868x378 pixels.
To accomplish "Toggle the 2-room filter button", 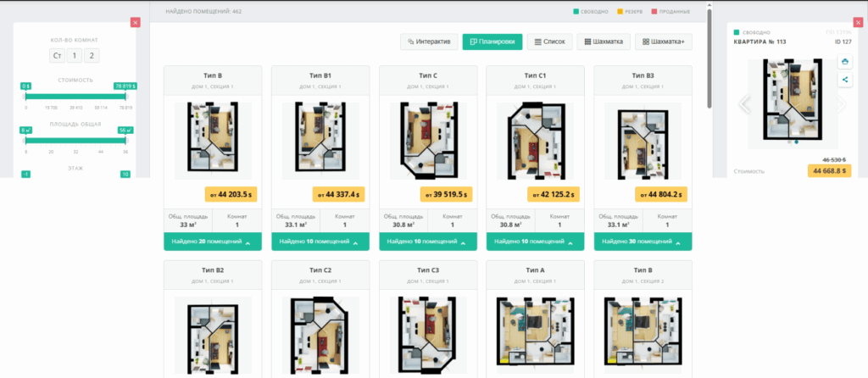I will click(92, 56).
